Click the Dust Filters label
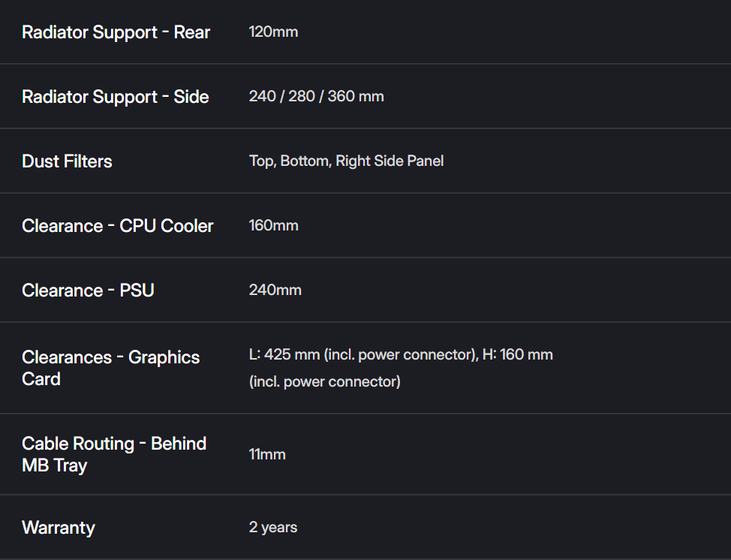The height and width of the screenshot is (560, 731). [x=67, y=161]
